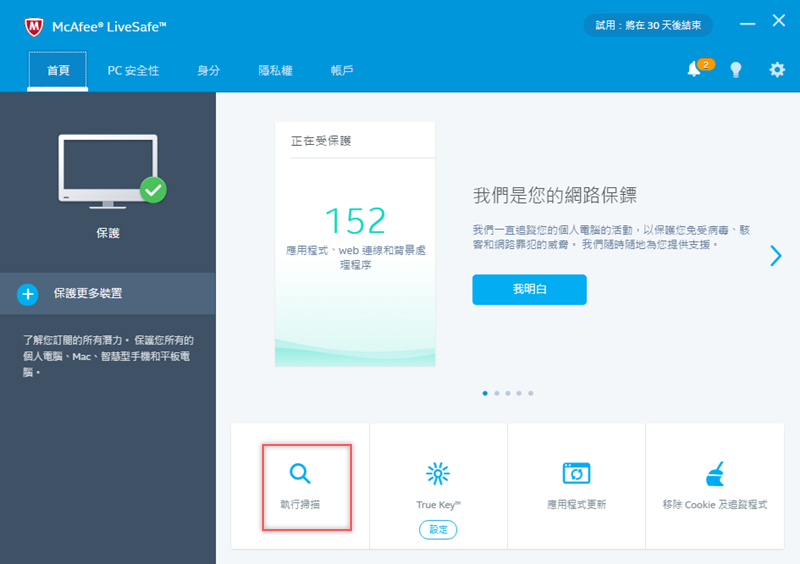This screenshot has height=564, width=800.
Task: Select fifth carousel page dot
Action: 531,393
